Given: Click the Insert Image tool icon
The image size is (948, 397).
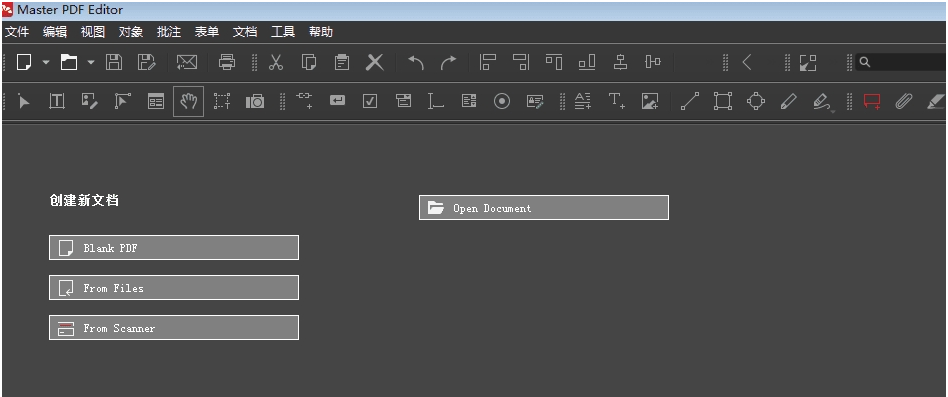Looking at the screenshot, I should tap(649, 101).
